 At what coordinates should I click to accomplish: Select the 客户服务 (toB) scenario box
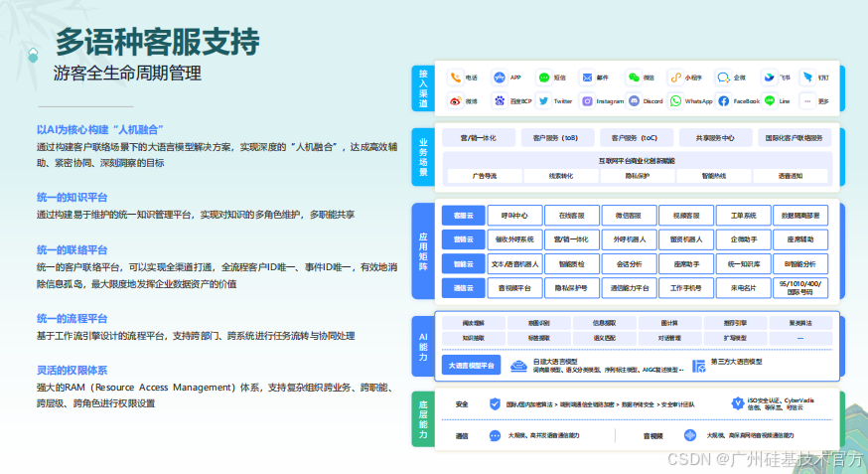557,138
